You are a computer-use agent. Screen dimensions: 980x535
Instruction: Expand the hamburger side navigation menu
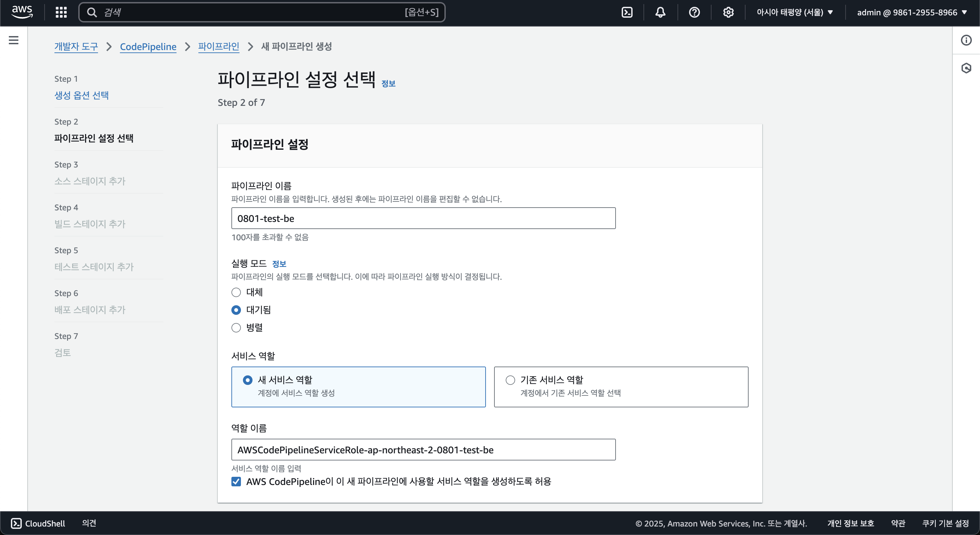(14, 40)
